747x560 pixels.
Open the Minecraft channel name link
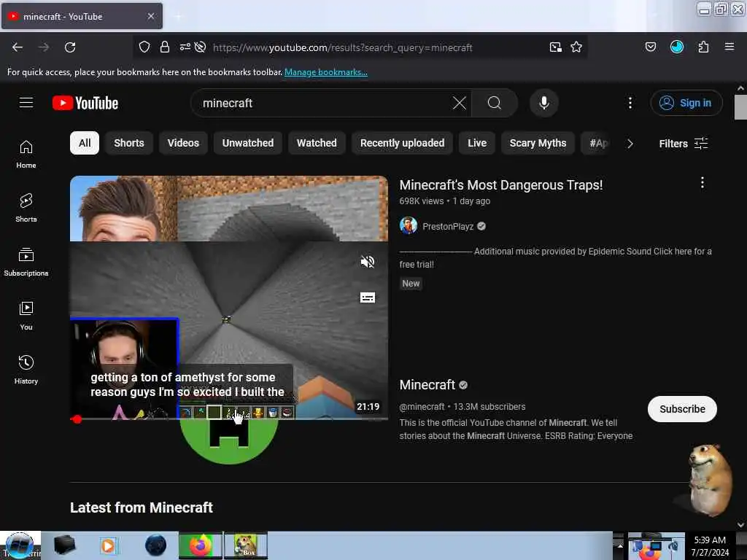(427, 385)
